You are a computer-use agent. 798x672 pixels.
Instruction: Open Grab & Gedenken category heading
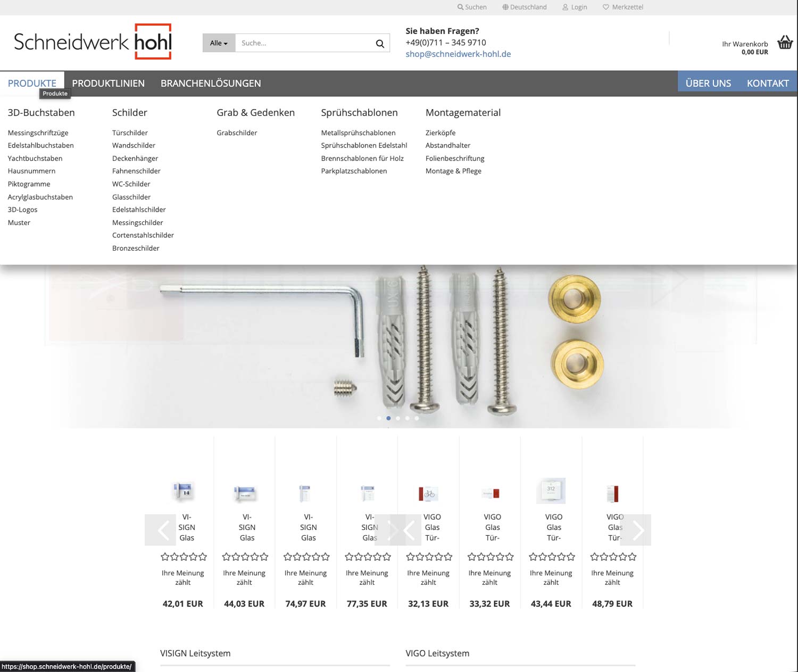tap(255, 112)
